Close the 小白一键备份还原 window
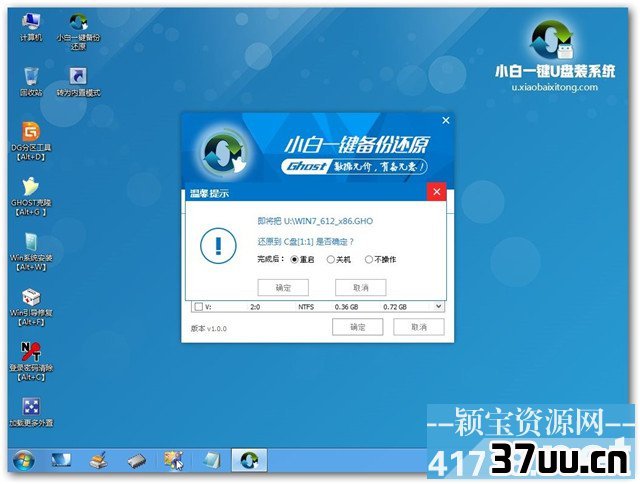This screenshot has height=484, width=640. tap(446, 120)
